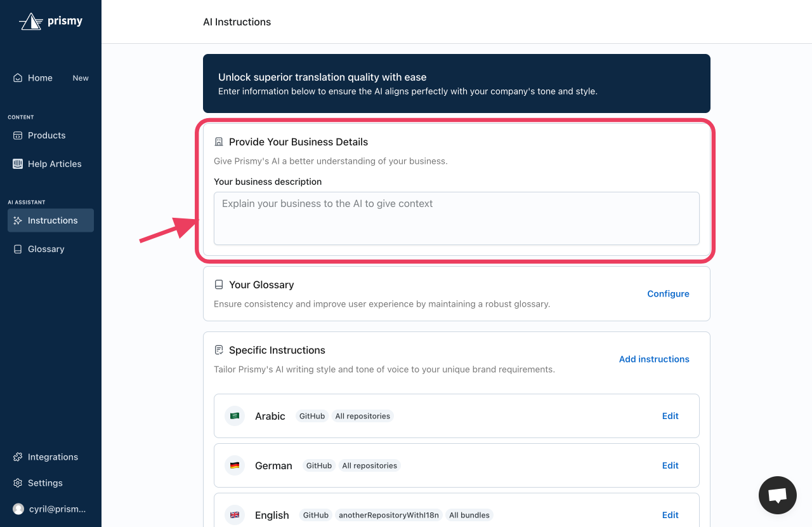Open the cyril@prism... account menu
The width and height of the screenshot is (812, 527).
51,509
